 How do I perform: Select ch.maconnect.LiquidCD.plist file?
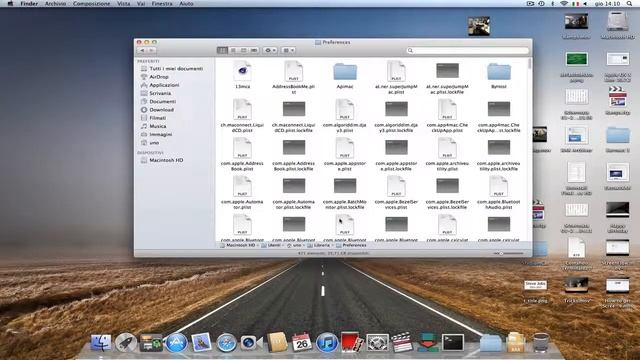242,109
